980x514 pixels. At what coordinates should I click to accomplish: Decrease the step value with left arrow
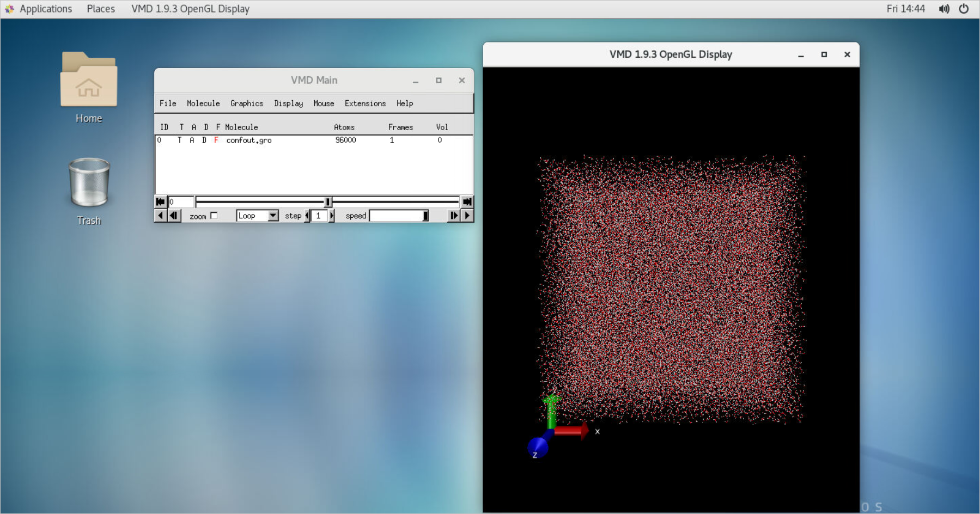tap(307, 216)
